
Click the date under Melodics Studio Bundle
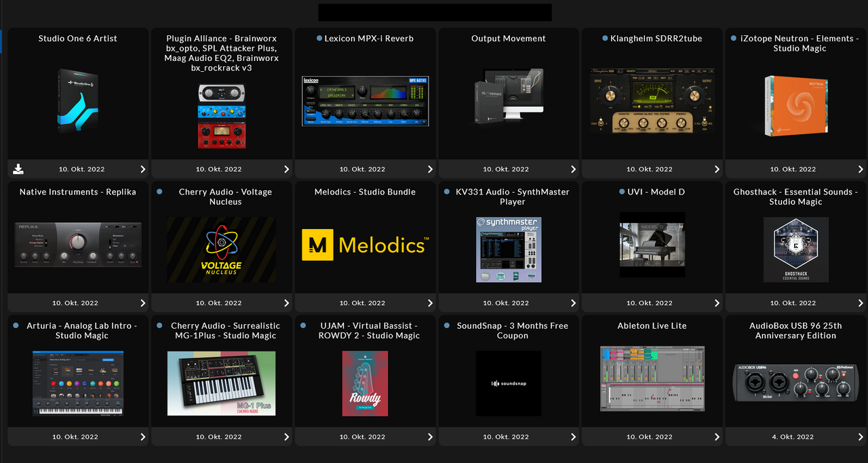pyautogui.click(x=362, y=303)
